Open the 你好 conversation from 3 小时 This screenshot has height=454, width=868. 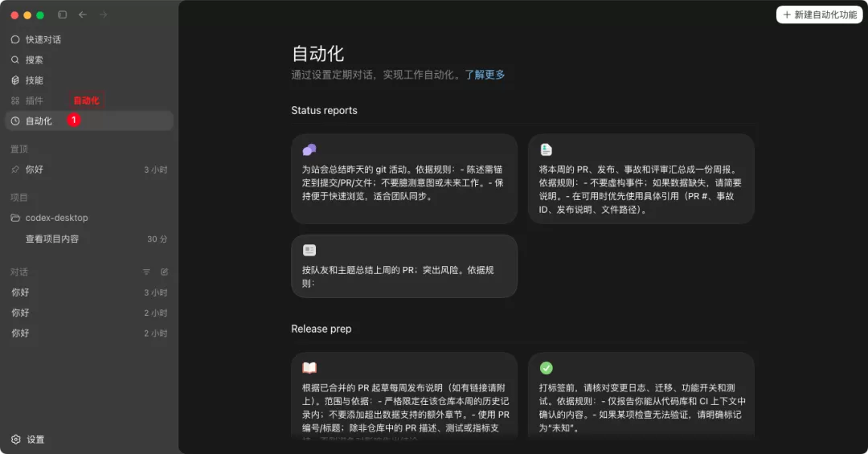89,292
